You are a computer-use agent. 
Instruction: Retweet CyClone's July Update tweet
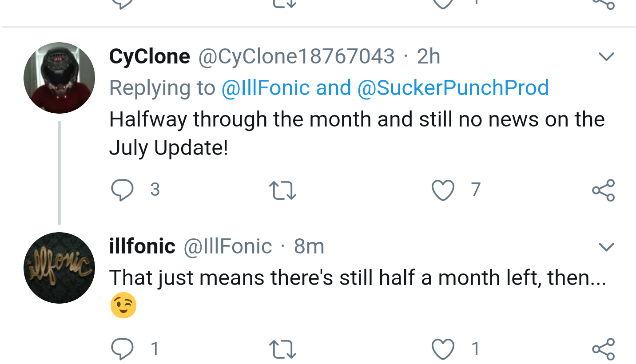click(x=283, y=190)
